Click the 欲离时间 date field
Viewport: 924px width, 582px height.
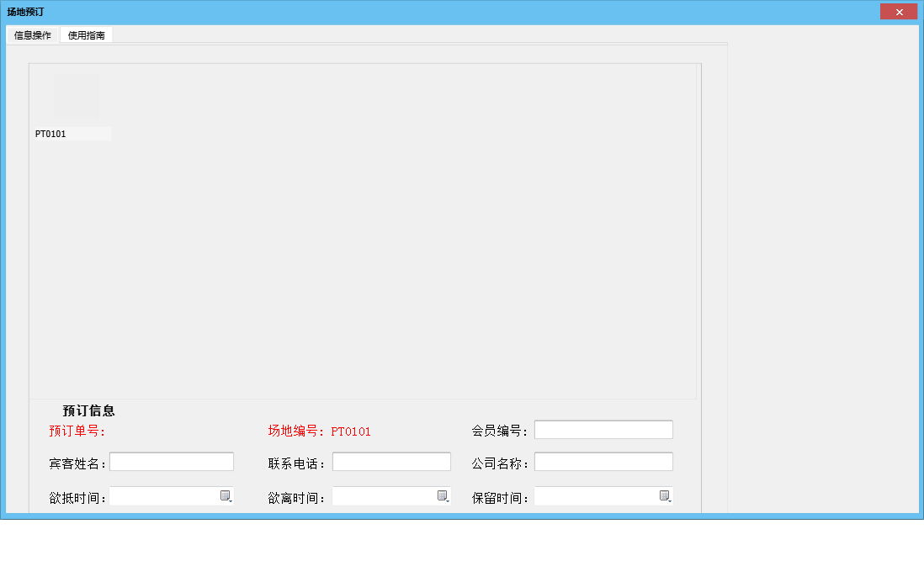[391, 496]
